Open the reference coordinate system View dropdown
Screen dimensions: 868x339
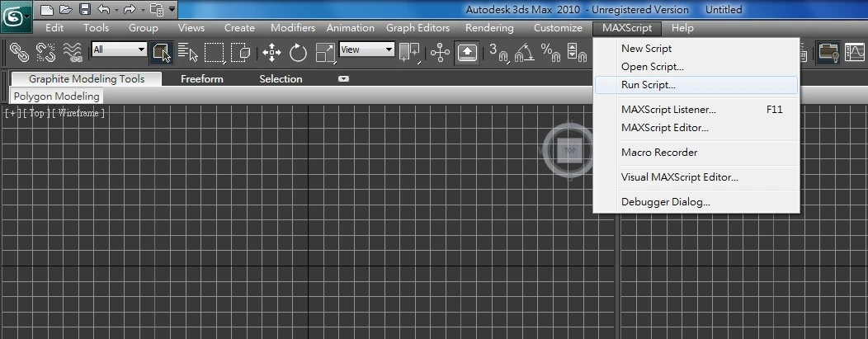pos(366,49)
